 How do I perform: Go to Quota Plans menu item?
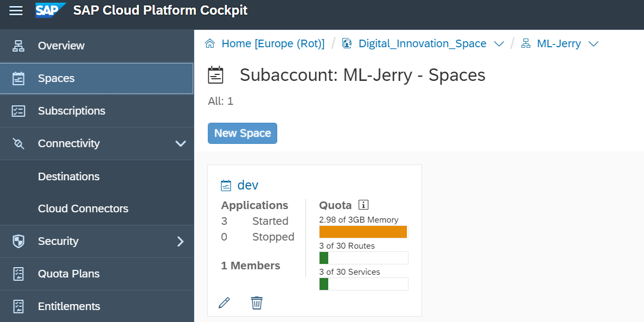tap(68, 274)
